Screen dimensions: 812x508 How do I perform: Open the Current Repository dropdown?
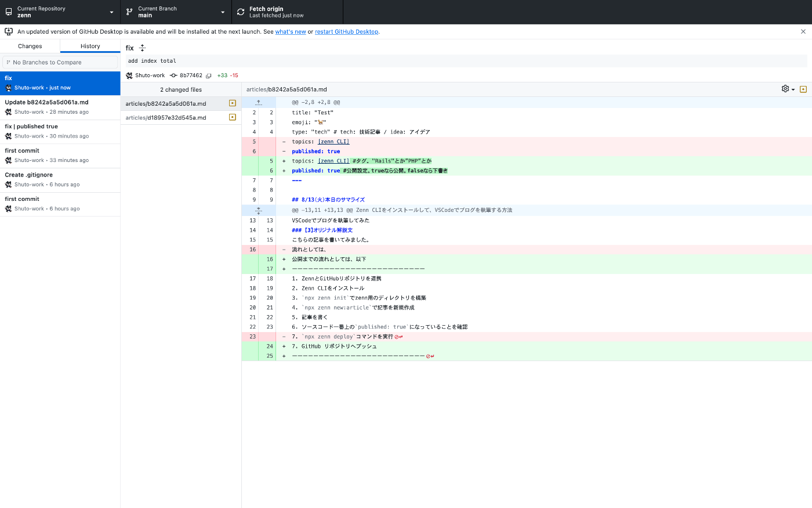60,12
